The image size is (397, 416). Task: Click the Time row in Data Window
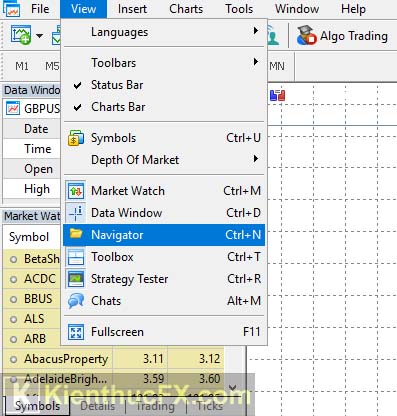coord(32,149)
